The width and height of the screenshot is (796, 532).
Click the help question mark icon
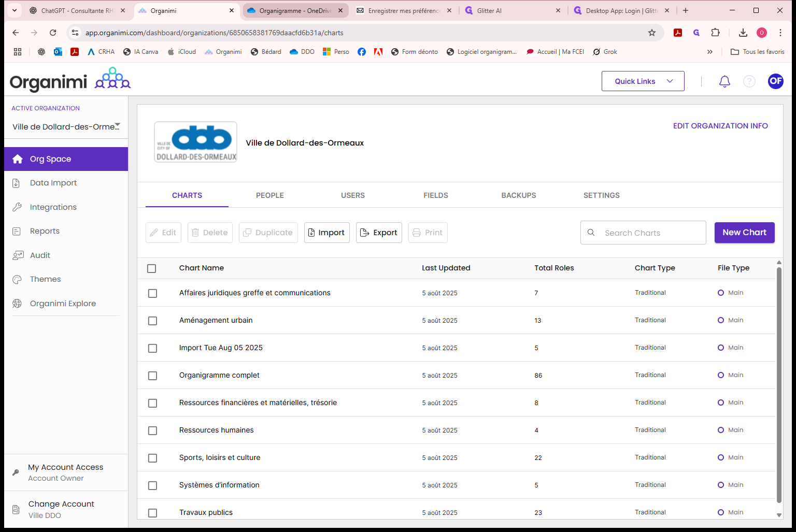tap(749, 81)
